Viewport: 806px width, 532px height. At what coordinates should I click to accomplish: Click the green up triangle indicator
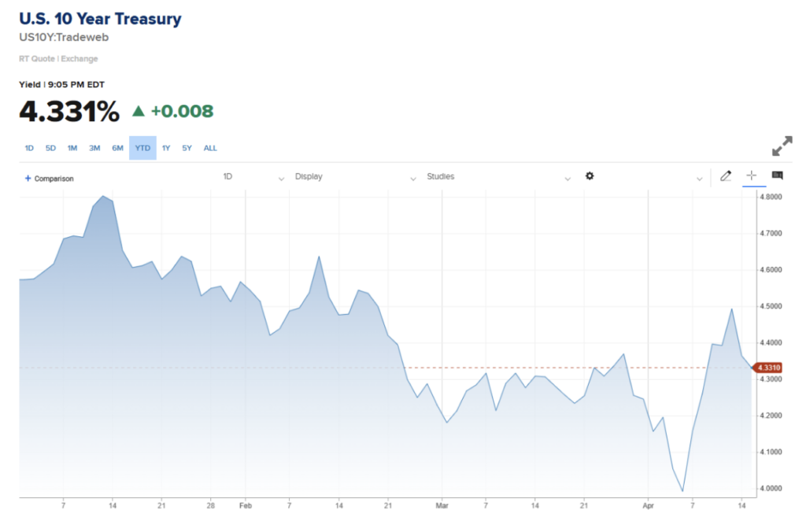click(x=139, y=110)
